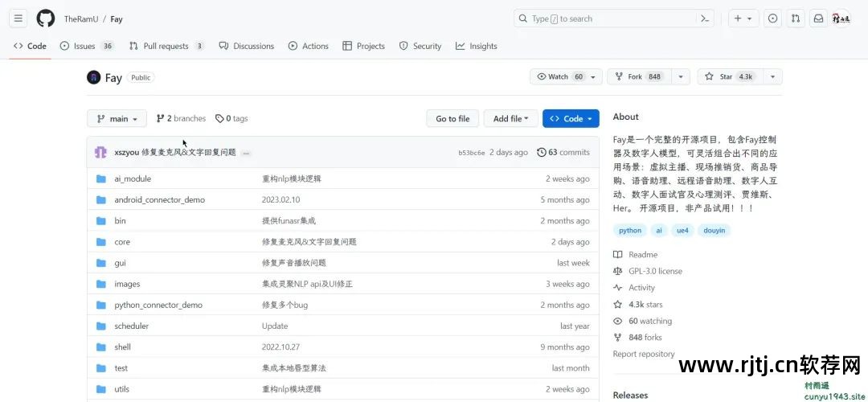Star the Fay repository
Screen dimensions: 868x402
[x=730, y=77]
